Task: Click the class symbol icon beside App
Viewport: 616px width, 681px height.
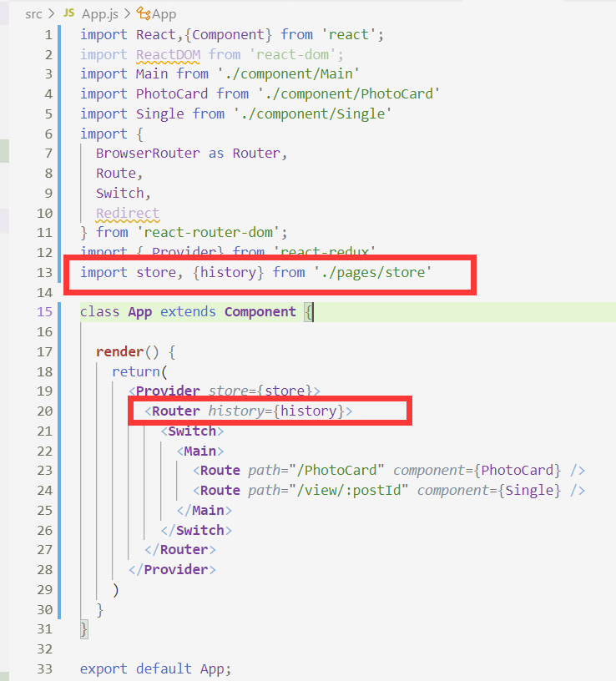Action: click(144, 13)
